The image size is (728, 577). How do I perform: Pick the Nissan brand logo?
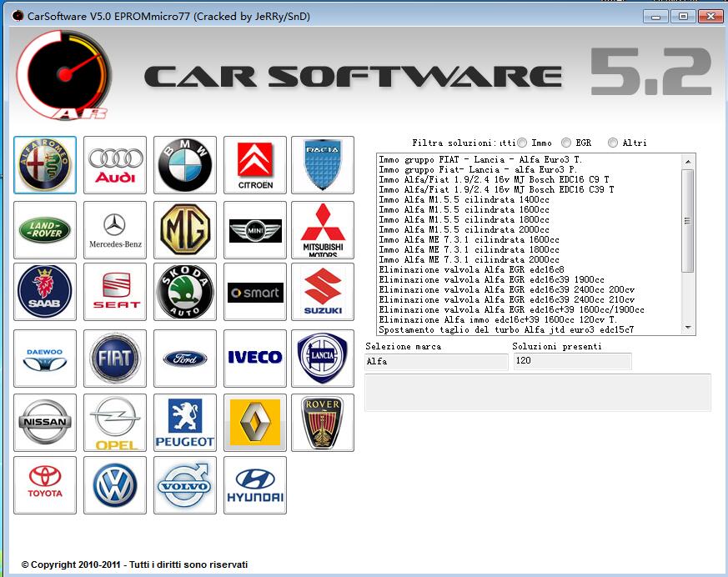(x=45, y=423)
